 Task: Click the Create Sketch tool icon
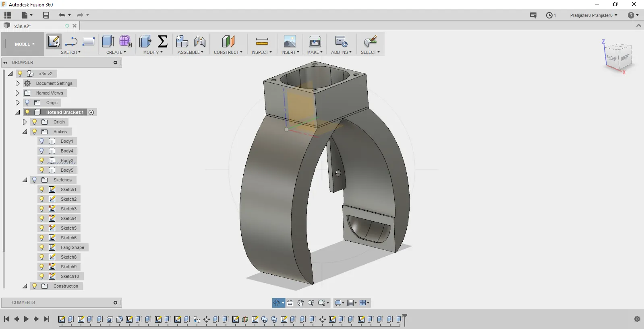54,41
